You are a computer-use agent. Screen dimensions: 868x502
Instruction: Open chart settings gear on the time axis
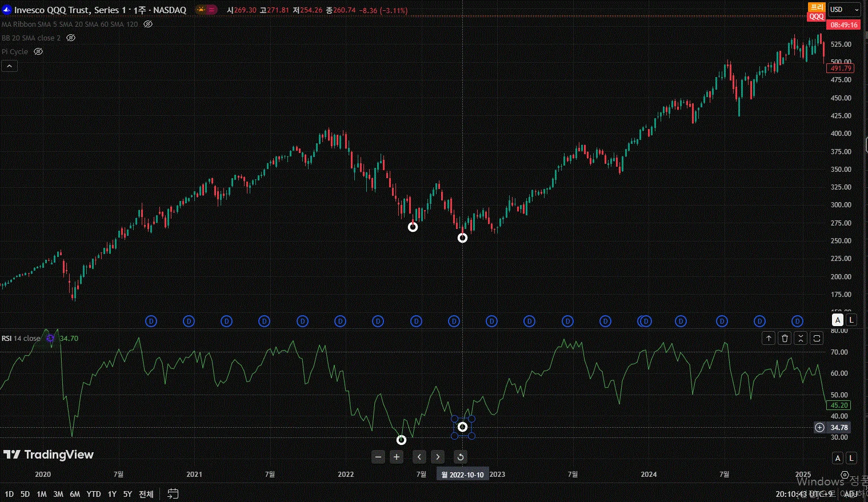click(x=845, y=475)
